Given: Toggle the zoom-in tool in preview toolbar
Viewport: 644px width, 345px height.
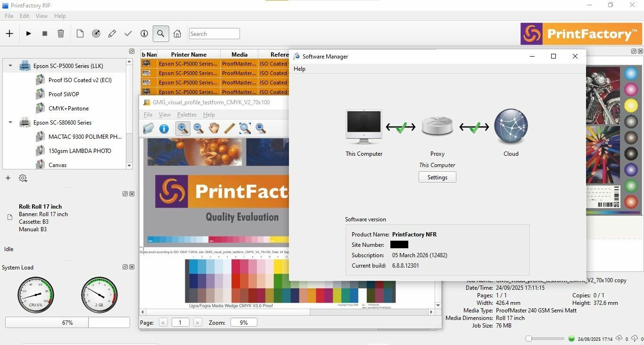Looking at the screenshot, I should (x=183, y=128).
